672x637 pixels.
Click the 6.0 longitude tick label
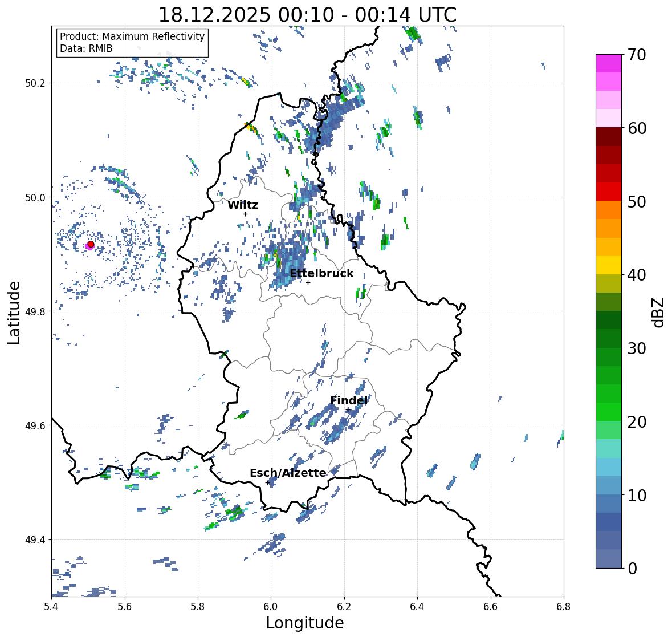tap(271, 607)
